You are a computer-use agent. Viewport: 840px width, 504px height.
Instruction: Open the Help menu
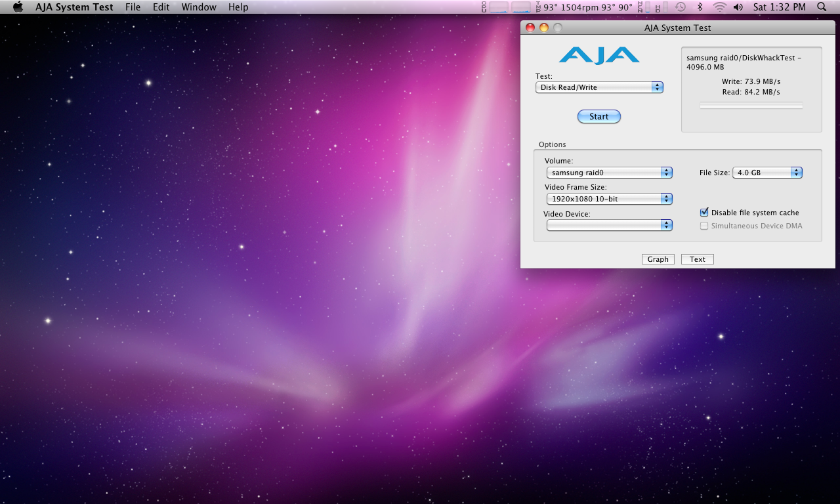(x=238, y=7)
